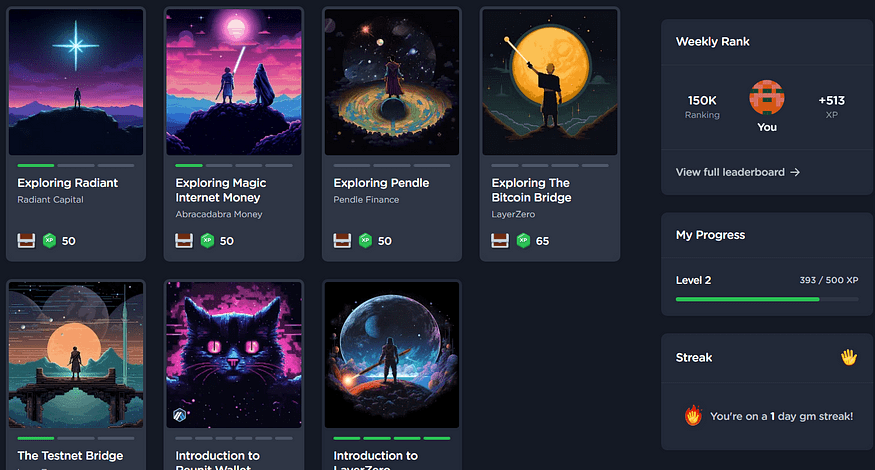Click the treasure chest on Exploring Pendle card
875x470 pixels.
coord(342,241)
